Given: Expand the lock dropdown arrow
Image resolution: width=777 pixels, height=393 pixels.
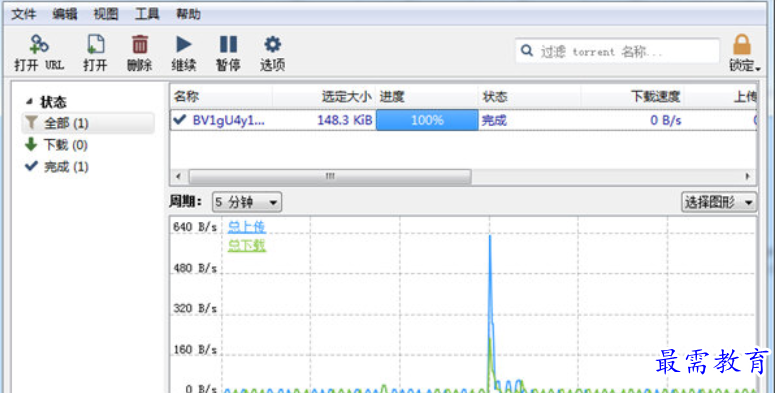Looking at the screenshot, I should (x=758, y=68).
